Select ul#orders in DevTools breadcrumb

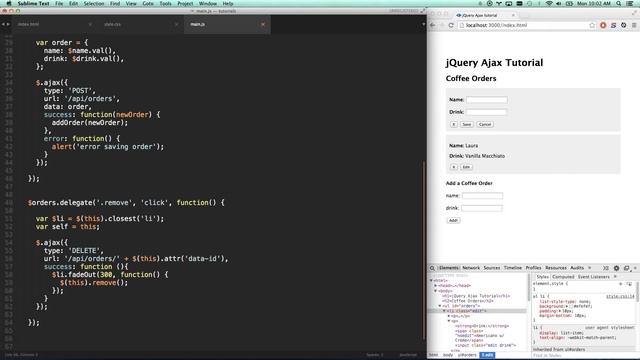pyautogui.click(x=467, y=355)
